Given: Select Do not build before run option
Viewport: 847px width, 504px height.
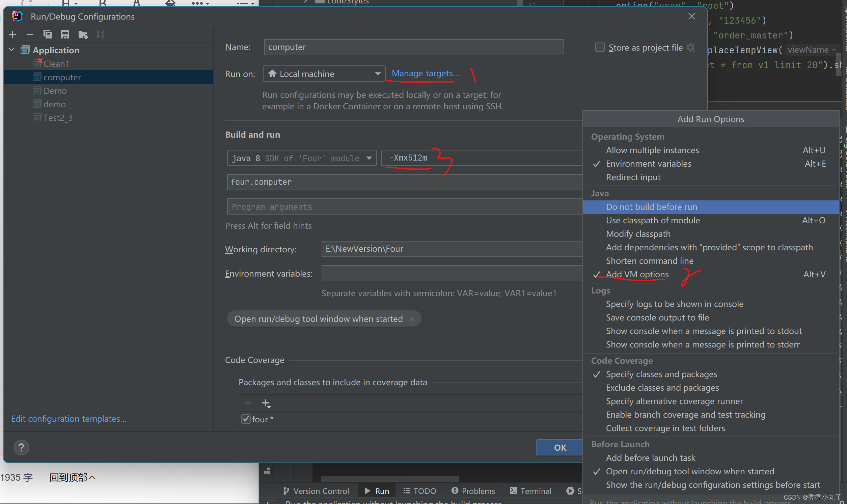Looking at the screenshot, I should point(651,207).
